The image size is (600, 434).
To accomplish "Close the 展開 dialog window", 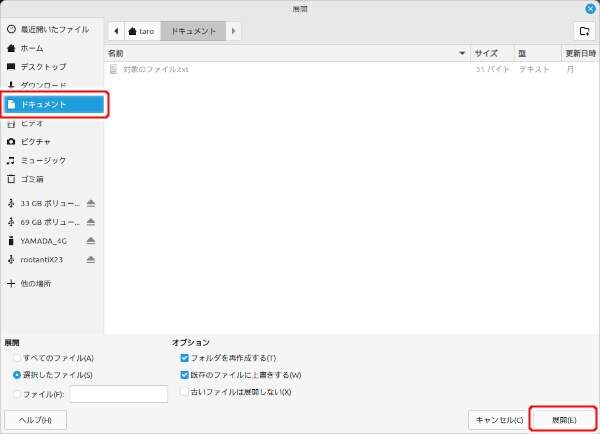I will click(590, 8).
